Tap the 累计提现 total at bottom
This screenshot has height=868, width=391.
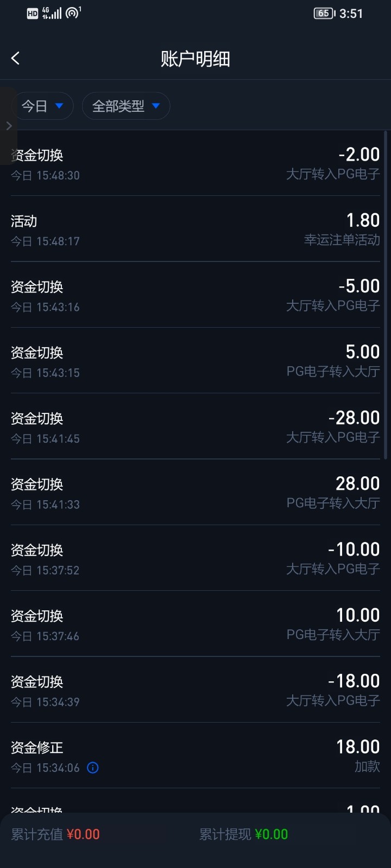(x=243, y=834)
